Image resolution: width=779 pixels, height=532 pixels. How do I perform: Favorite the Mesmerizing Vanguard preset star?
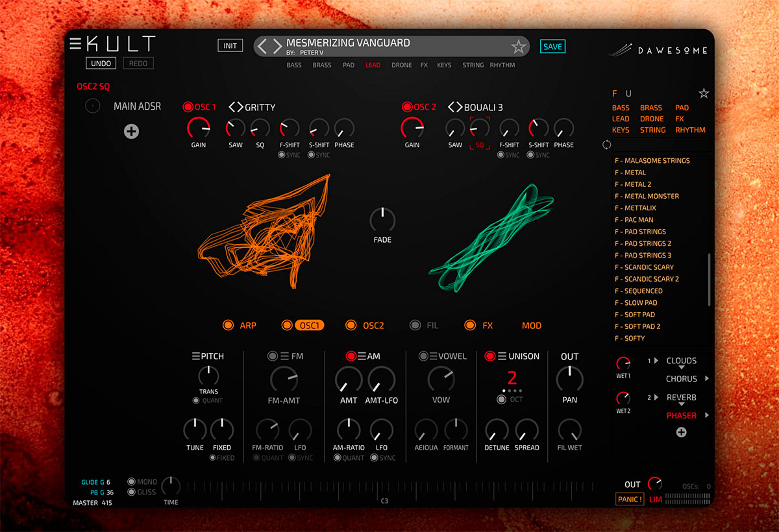click(x=519, y=46)
